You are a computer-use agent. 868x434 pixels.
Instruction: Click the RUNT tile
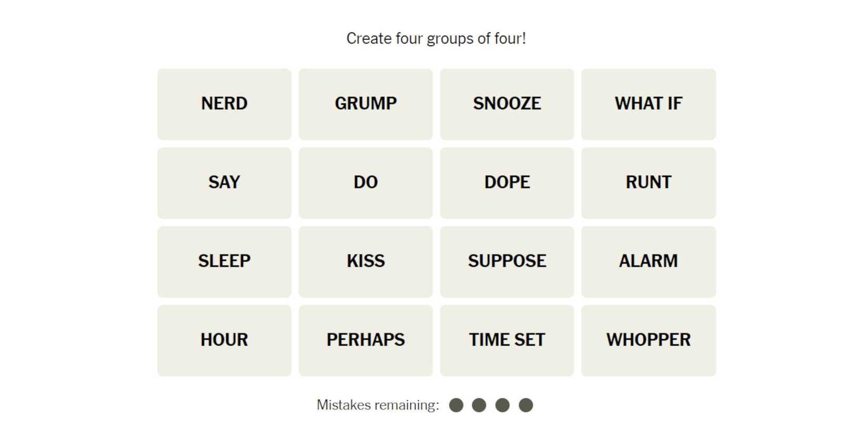(648, 183)
